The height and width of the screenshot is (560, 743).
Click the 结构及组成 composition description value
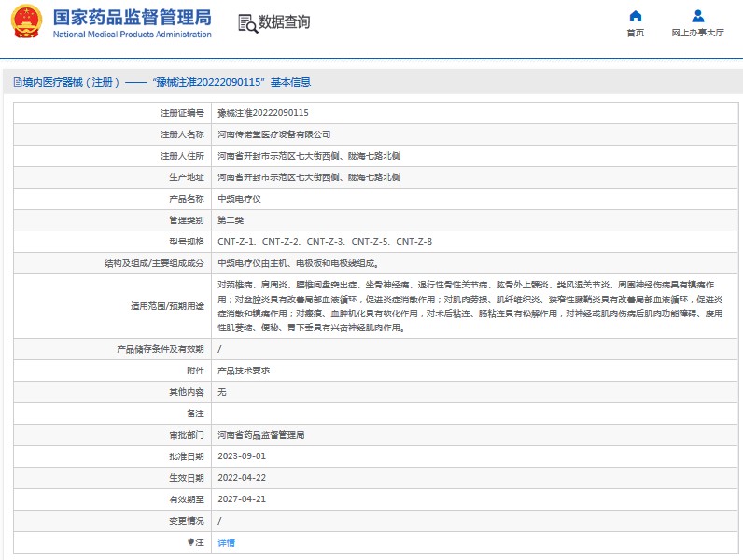(x=298, y=263)
